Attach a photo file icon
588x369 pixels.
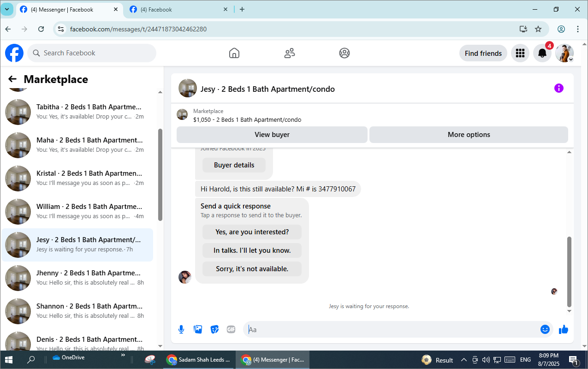(x=198, y=329)
